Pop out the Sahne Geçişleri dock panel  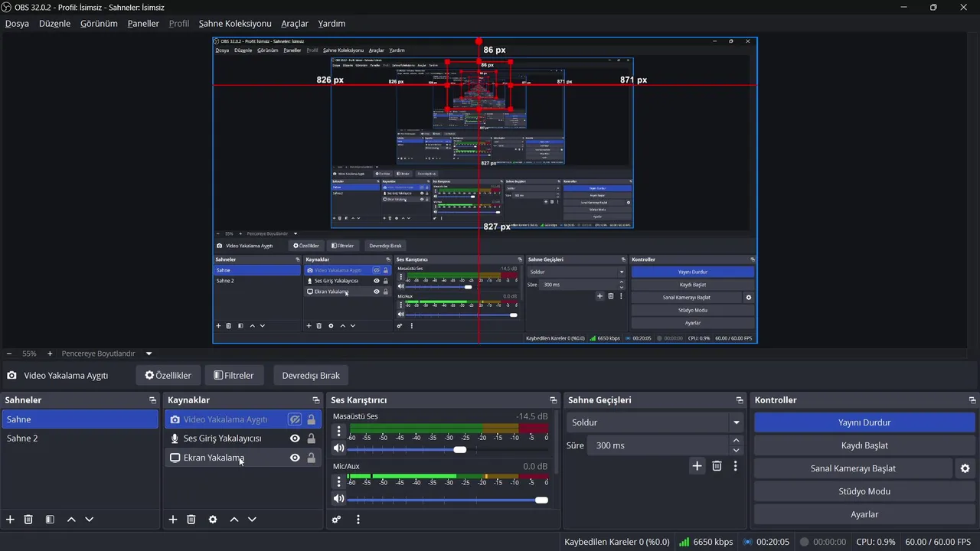(740, 400)
